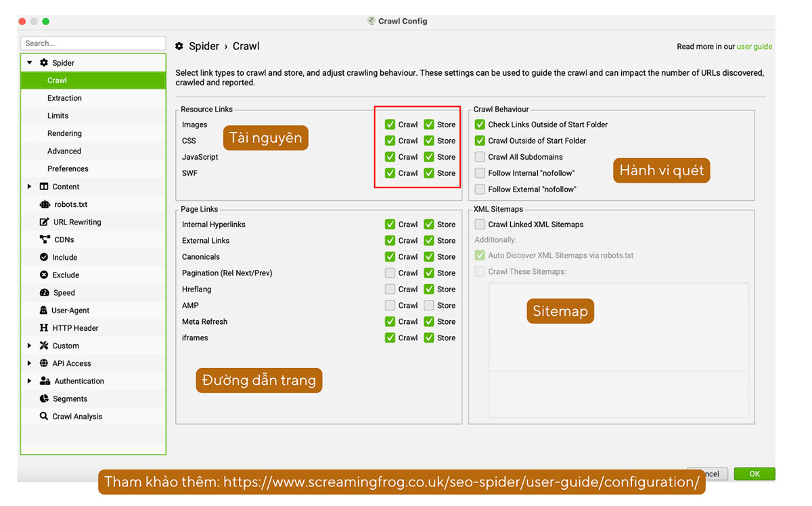Open the Rendering settings
Screen dimensions: 812x506
93,133
